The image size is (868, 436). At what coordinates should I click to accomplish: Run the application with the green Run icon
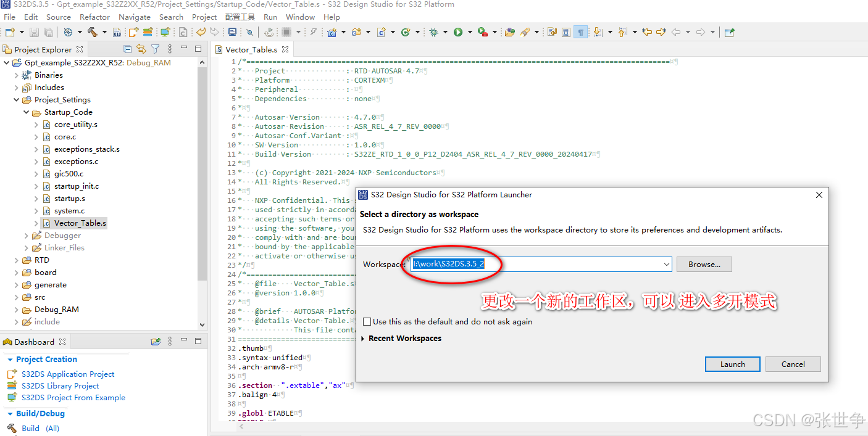(457, 32)
